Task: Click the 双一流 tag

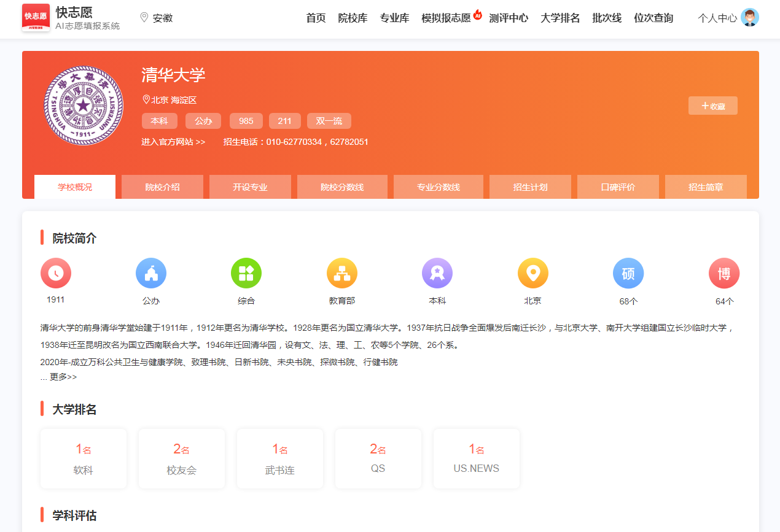Action: point(329,121)
